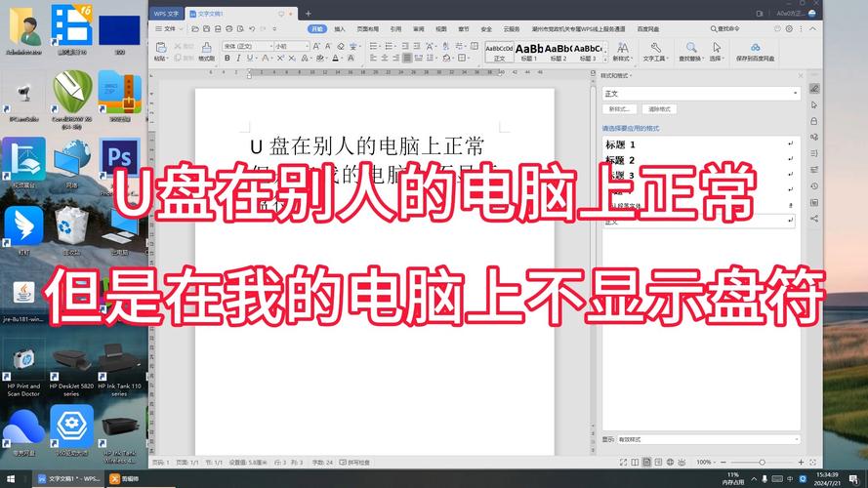Select the 标题 2 style in the gallery

point(558,53)
